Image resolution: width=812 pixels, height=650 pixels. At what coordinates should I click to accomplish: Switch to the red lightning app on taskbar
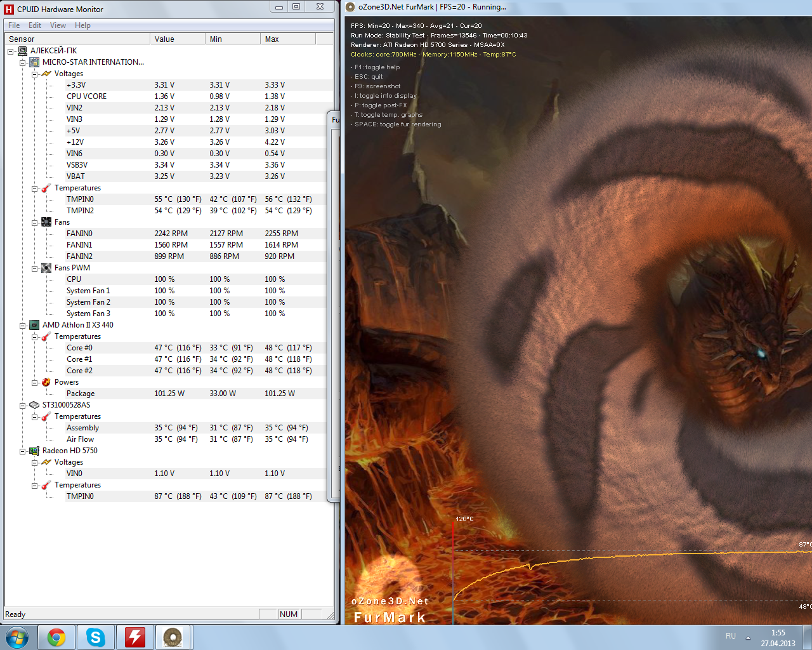tap(135, 637)
